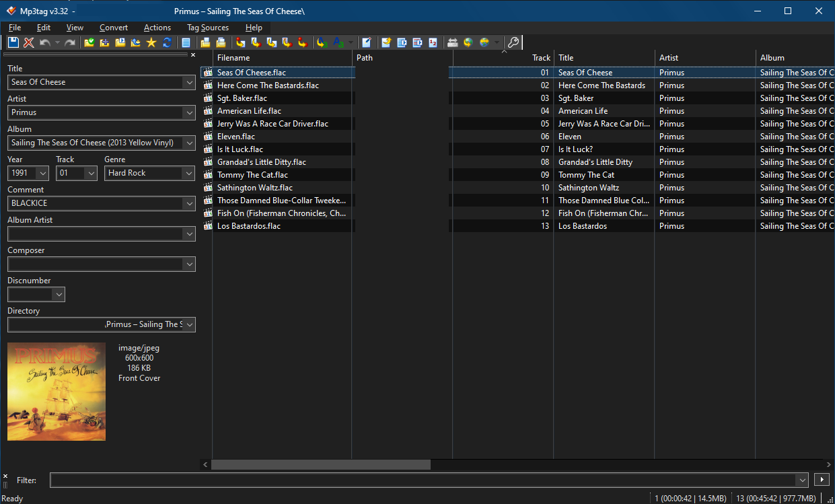
Task: Click the red X Remove tag icon
Action: coord(28,42)
